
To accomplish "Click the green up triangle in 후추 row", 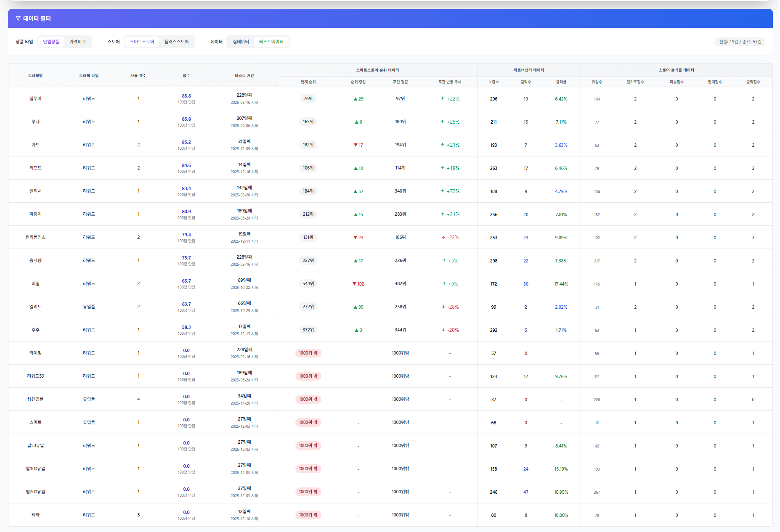I will (x=356, y=330).
